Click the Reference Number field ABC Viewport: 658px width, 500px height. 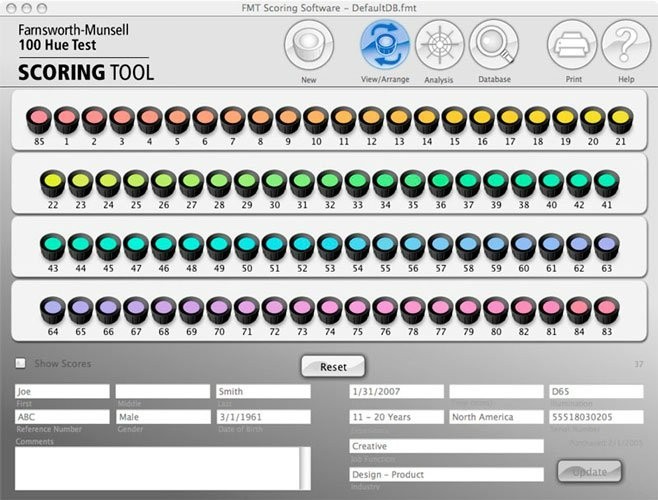pyautogui.click(x=62, y=417)
